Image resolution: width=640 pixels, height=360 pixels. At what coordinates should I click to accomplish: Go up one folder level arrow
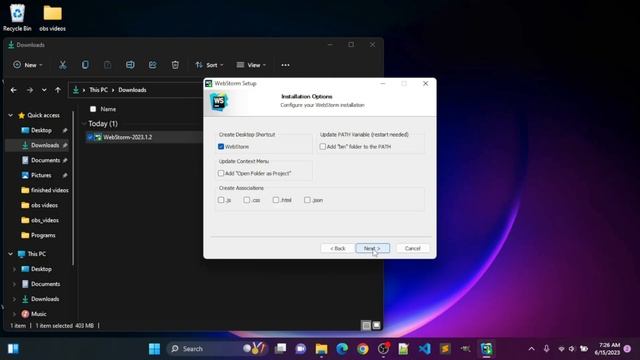[58, 90]
